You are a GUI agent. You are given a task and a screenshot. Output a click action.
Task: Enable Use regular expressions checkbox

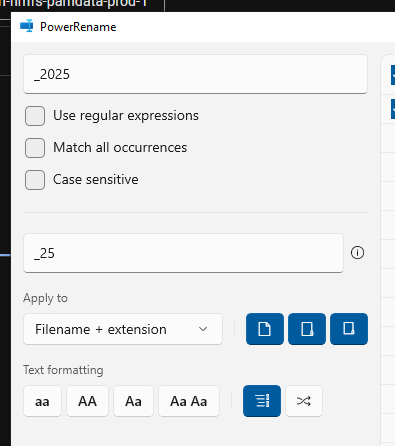click(x=35, y=116)
